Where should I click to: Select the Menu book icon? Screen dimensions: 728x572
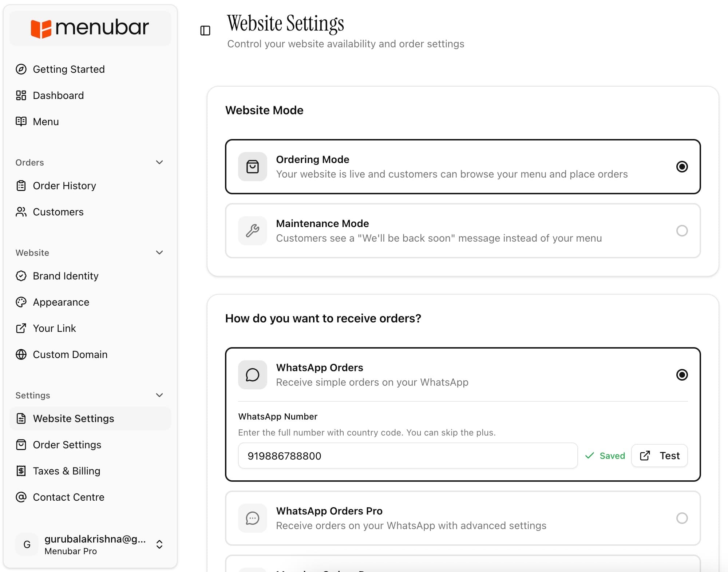[21, 122]
